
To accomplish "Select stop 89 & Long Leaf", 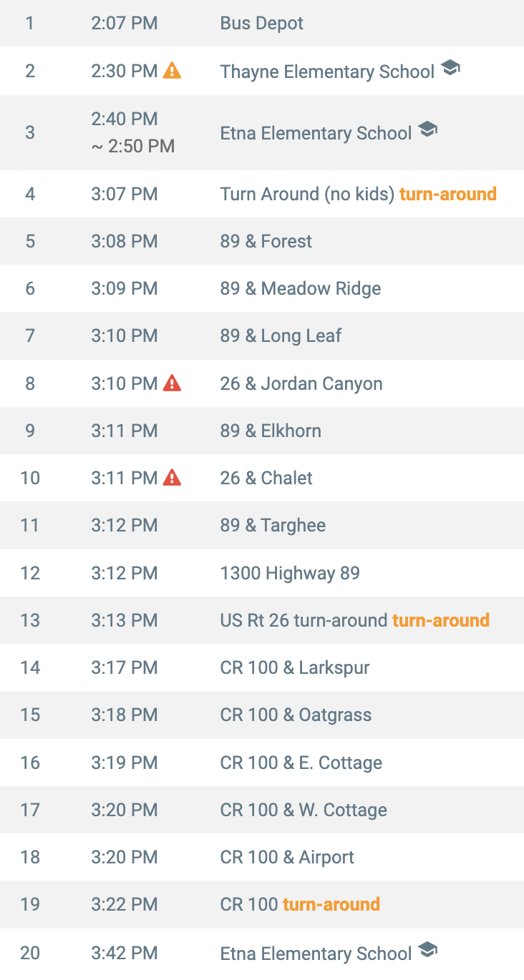I will [262, 335].
